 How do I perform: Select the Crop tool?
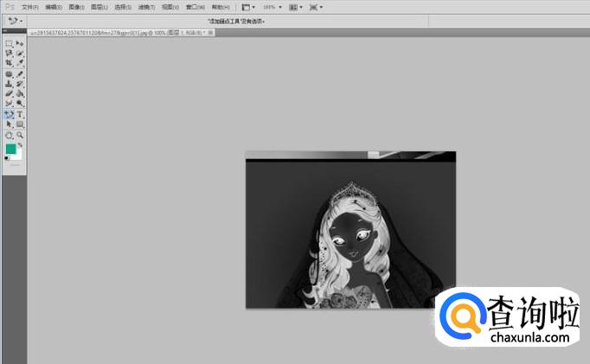pos(9,63)
